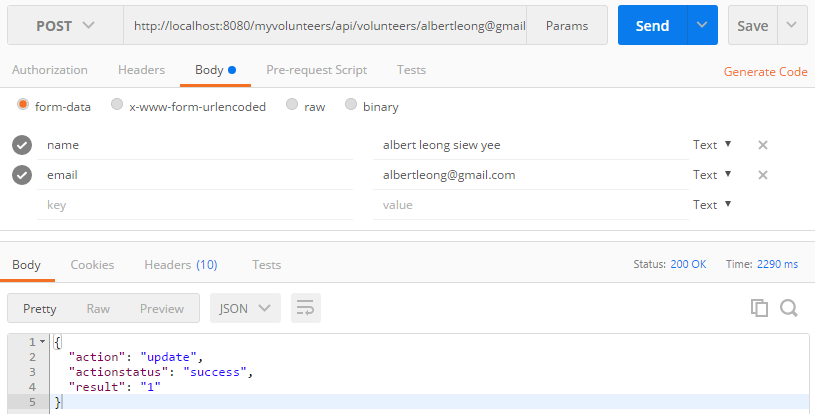Open the response Cookies tab

(x=93, y=264)
